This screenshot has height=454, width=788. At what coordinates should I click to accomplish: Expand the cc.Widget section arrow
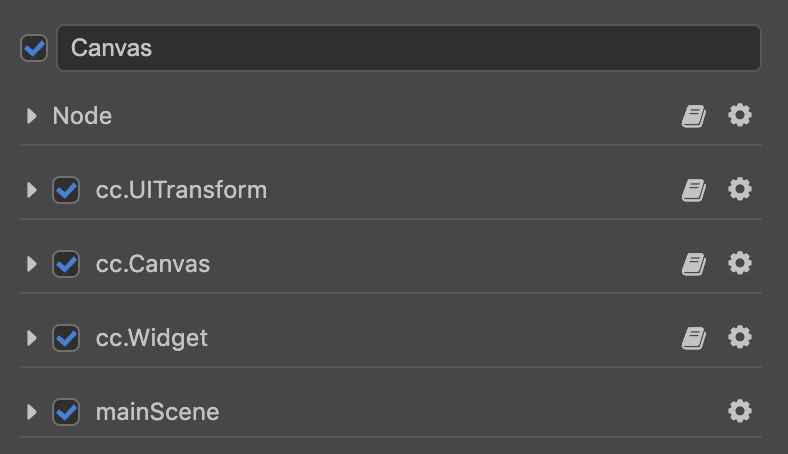(32, 338)
